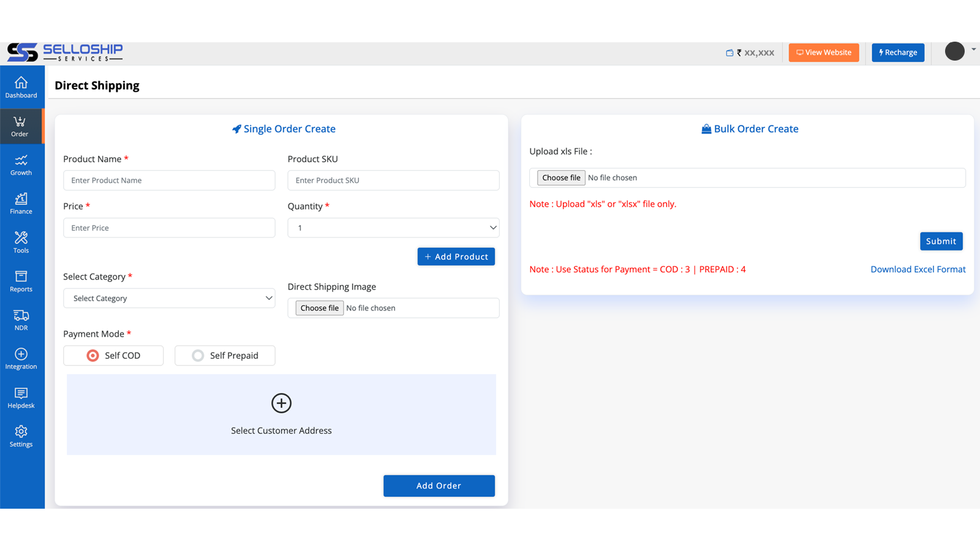Click the NDR sidebar icon
The height and width of the screenshot is (551, 980).
click(x=21, y=319)
